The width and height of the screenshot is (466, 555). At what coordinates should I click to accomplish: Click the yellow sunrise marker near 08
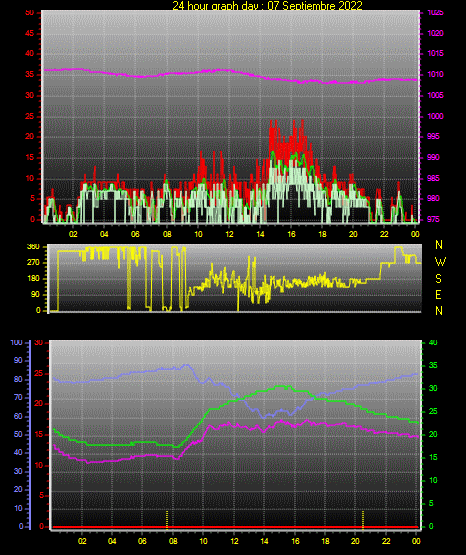pyautogui.click(x=167, y=520)
